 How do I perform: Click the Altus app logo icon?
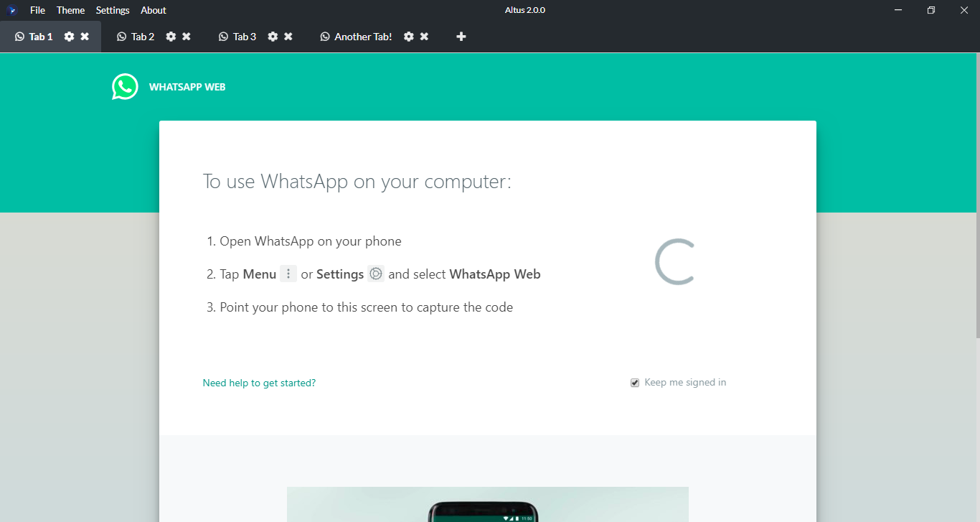[x=12, y=10]
